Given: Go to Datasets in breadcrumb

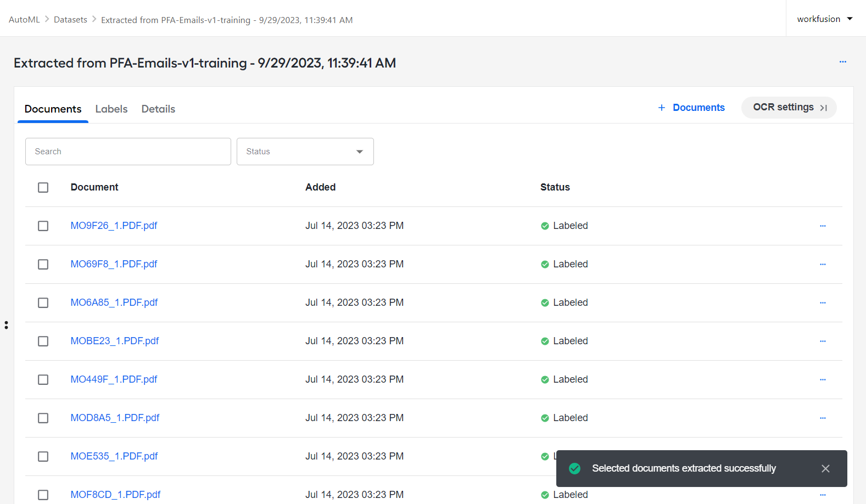Looking at the screenshot, I should click(x=70, y=20).
